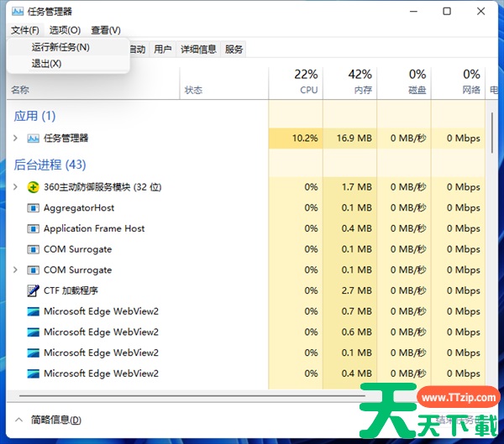
Task: Maximize the Task Manager window
Action: (447, 12)
